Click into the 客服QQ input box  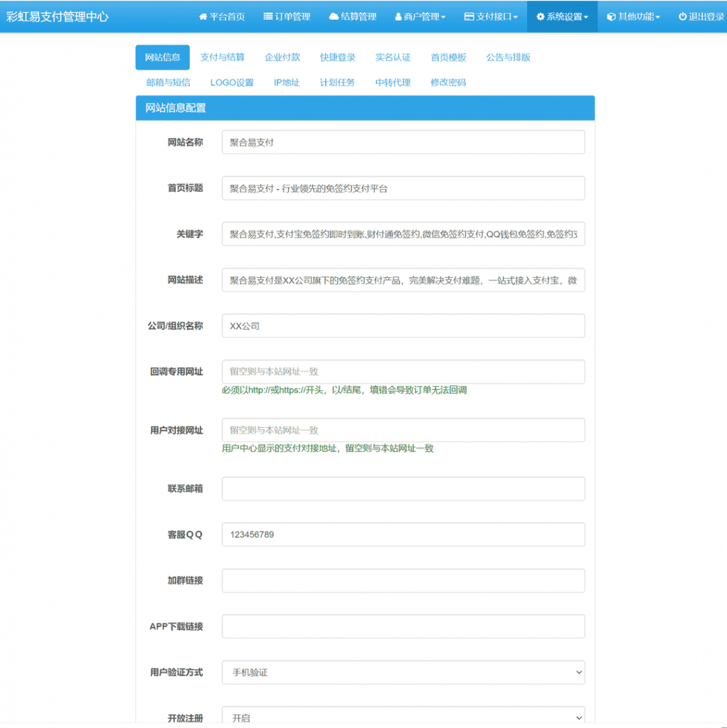coord(403,535)
